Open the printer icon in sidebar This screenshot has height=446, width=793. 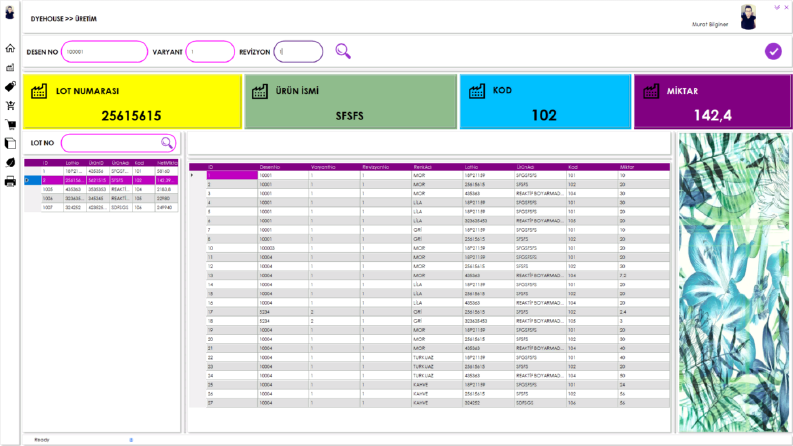tap(10, 181)
